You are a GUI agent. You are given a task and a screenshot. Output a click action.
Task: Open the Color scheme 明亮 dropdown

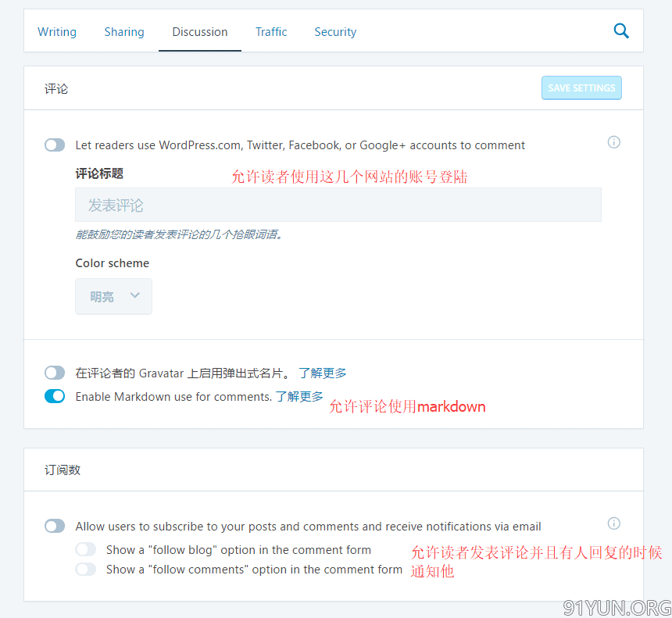coord(113,297)
